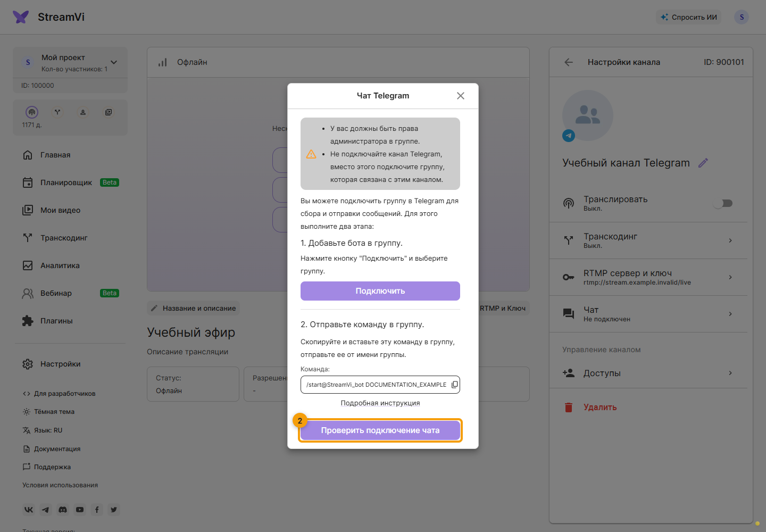Select the transcoding fork icon in project card
Screen dimensions: 766x532
(57, 112)
